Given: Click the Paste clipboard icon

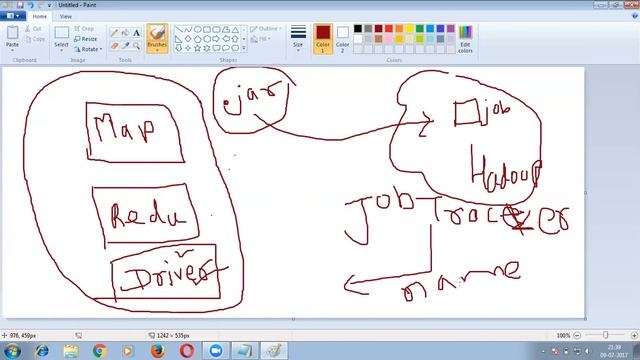Looking at the screenshot, I should coord(12,33).
